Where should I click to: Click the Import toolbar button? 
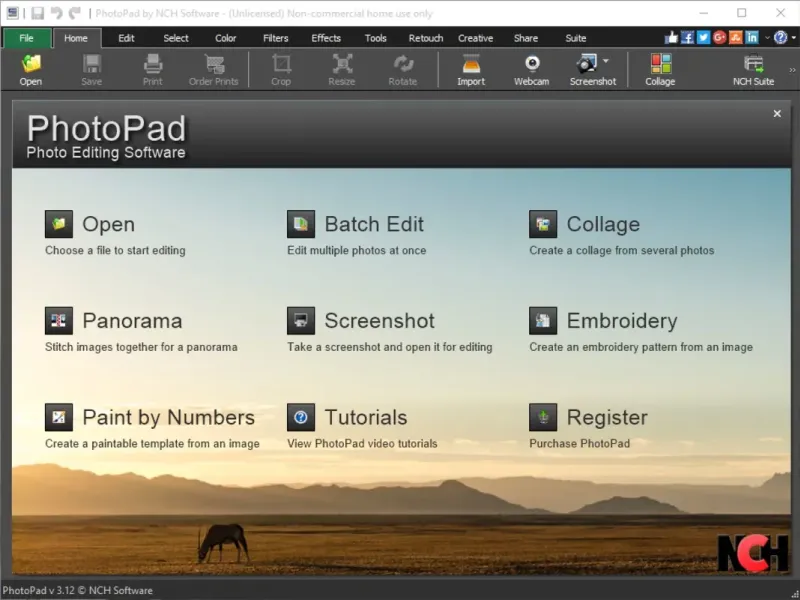(471, 70)
